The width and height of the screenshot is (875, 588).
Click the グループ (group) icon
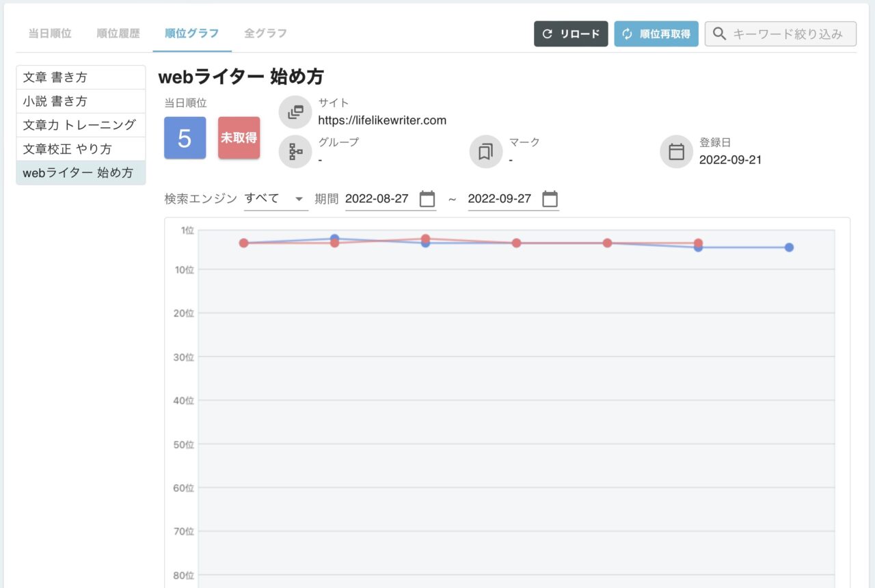295,151
